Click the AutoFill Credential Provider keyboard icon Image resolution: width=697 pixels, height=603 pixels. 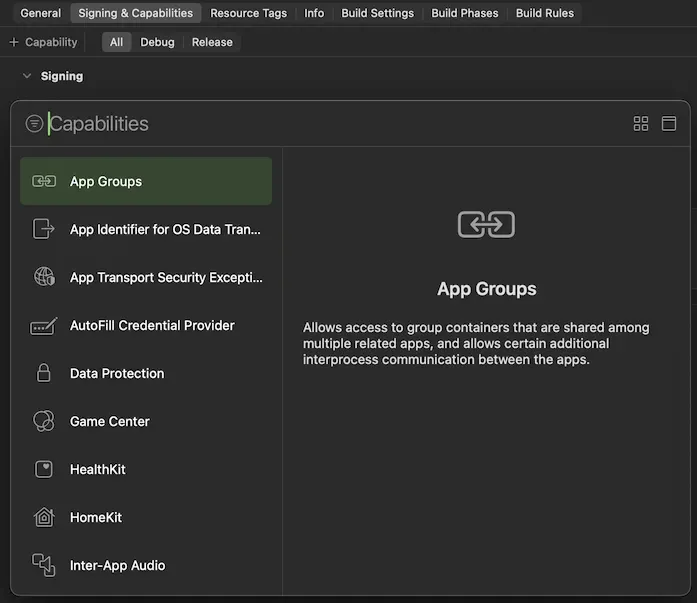44,326
